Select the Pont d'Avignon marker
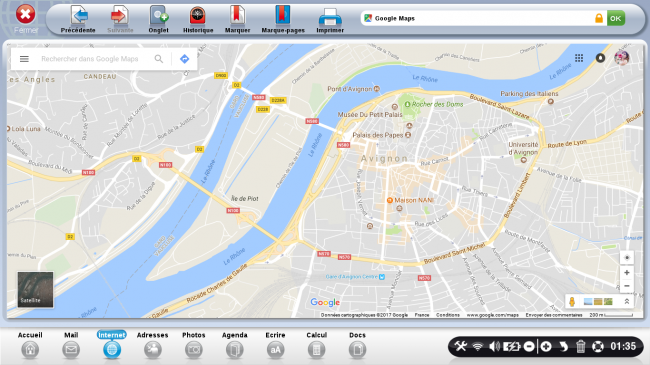The height and width of the screenshot is (365, 650). [376, 89]
